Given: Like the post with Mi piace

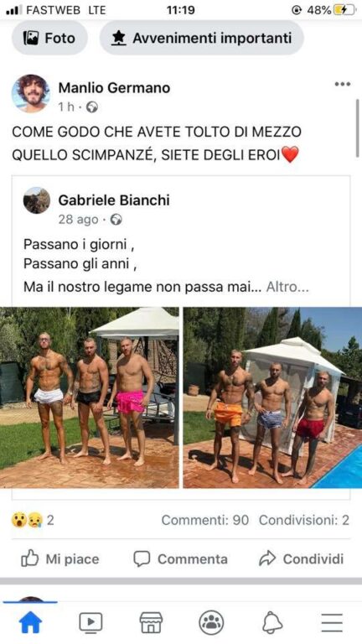Looking at the screenshot, I should click(60, 559).
